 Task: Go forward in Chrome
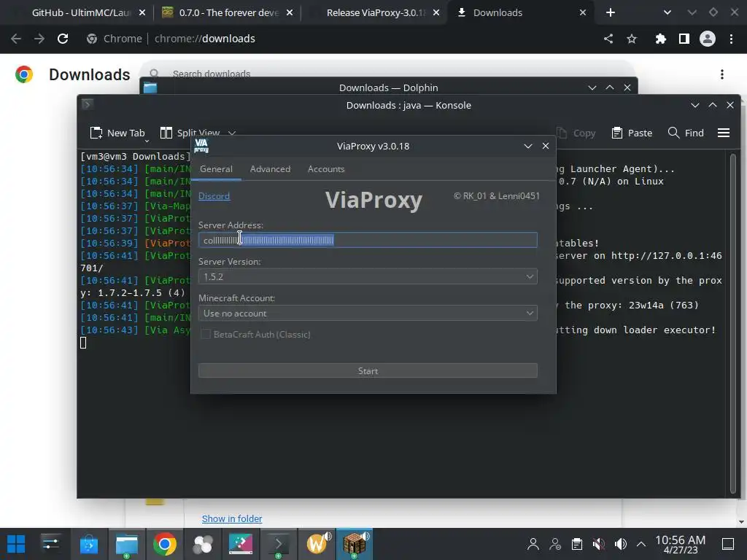(39, 39)
